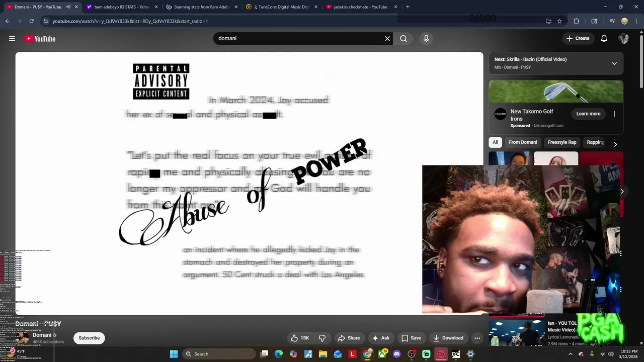Click the magnifier search button
The width and height of the screenshot is (644, 362).
pos(404,38)
